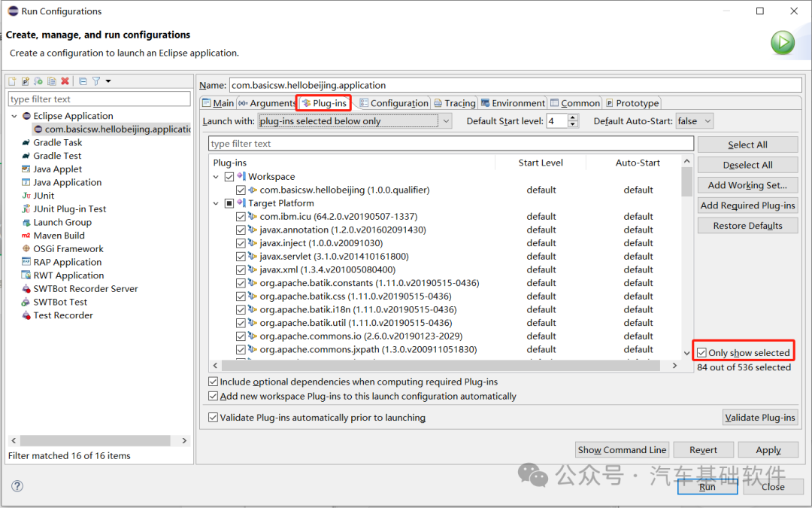Open filter dropdown arrow in toolbar
Viewport: 812px width, 508px height.
[108, 81]
